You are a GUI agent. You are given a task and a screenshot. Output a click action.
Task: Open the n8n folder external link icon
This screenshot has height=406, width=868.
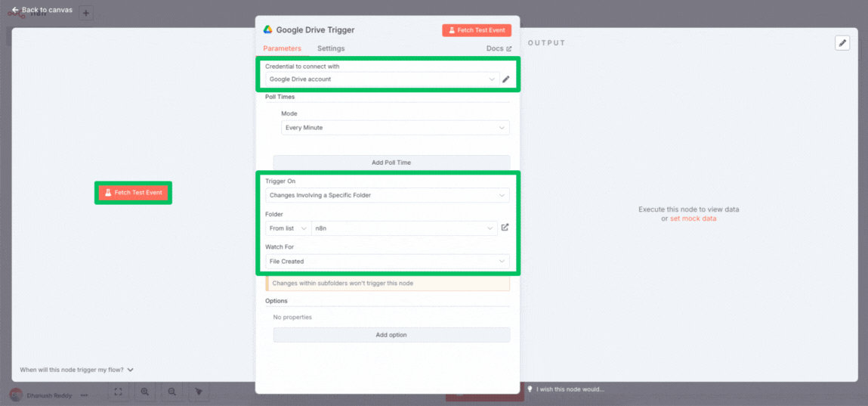505,228
